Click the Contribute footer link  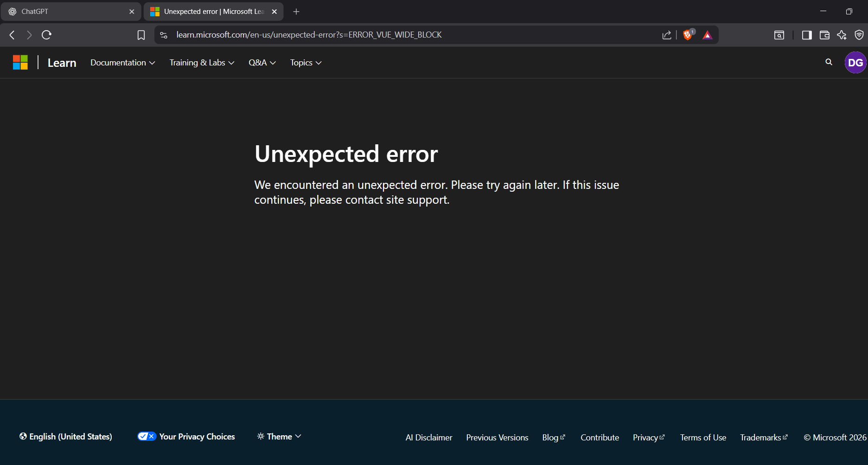tap(599, 437)
